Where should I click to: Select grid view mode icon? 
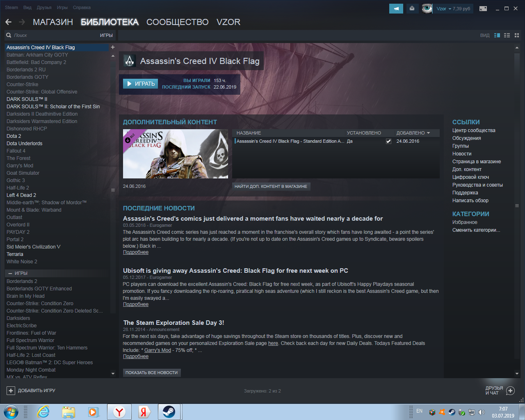tap(517, 35)
